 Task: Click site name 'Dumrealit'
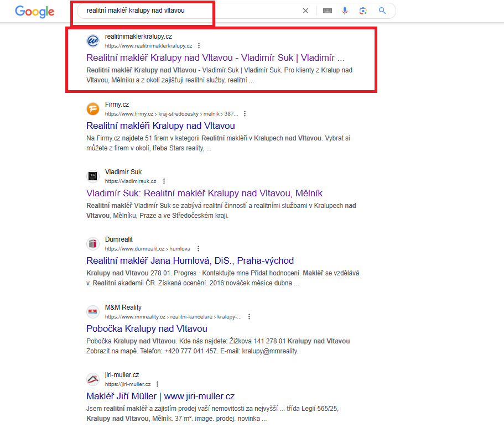click(119, 239)
